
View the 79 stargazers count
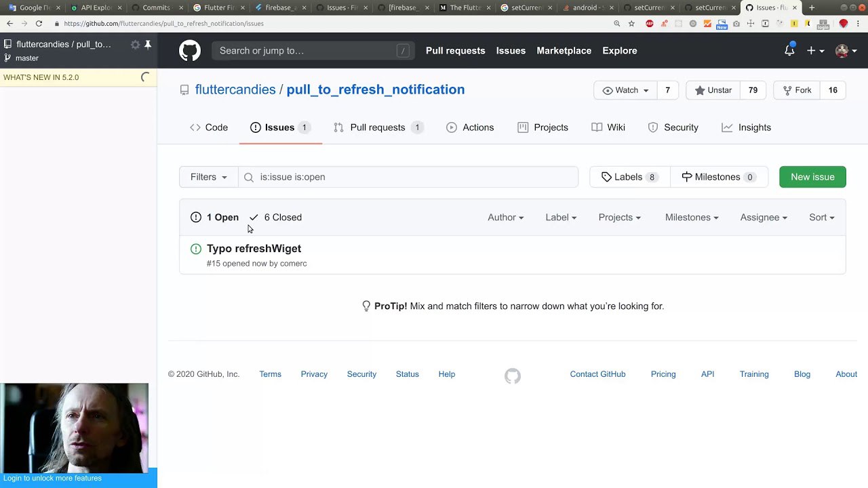click(753, 90)
